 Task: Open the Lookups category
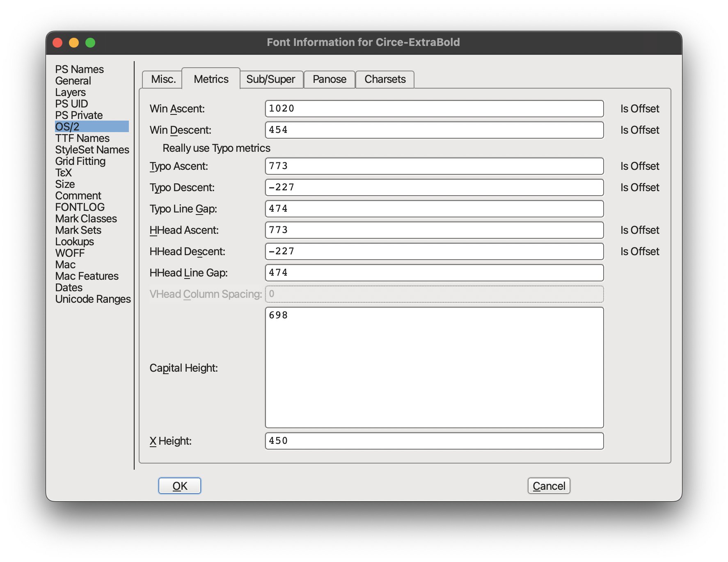pos(75,242)
